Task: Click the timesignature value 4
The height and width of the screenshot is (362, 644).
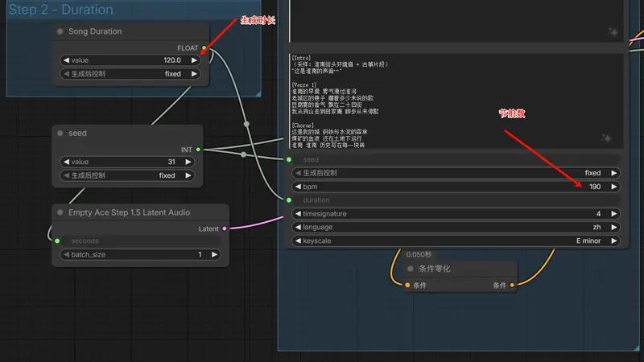Action: pos(598,214)
